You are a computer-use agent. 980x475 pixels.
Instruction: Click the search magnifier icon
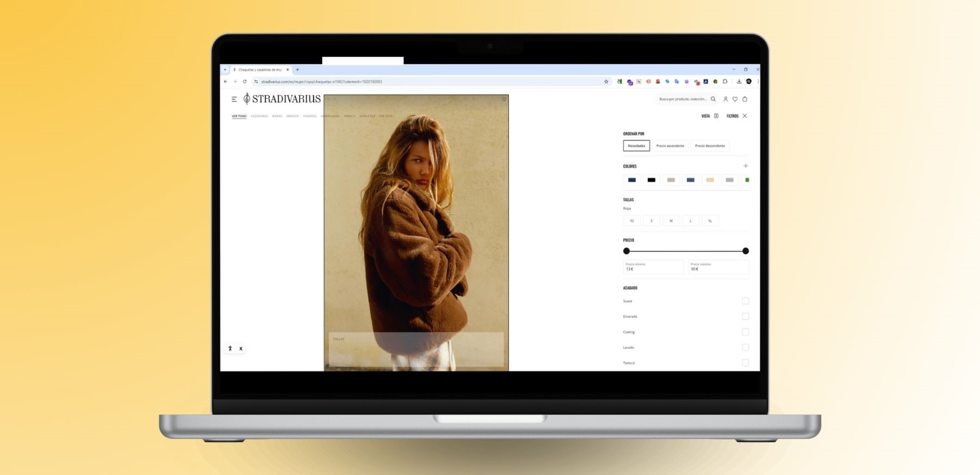pyautogui.click(x=713, y=99)
